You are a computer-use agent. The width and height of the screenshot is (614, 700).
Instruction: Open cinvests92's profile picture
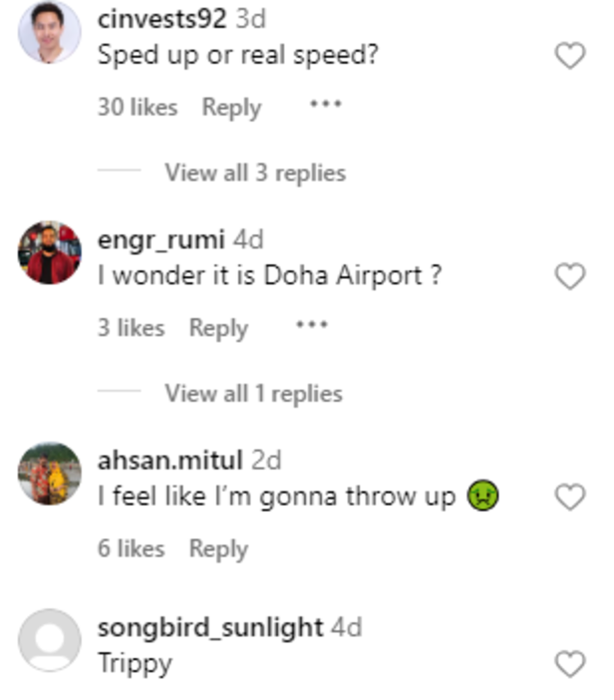coord(49,33)
